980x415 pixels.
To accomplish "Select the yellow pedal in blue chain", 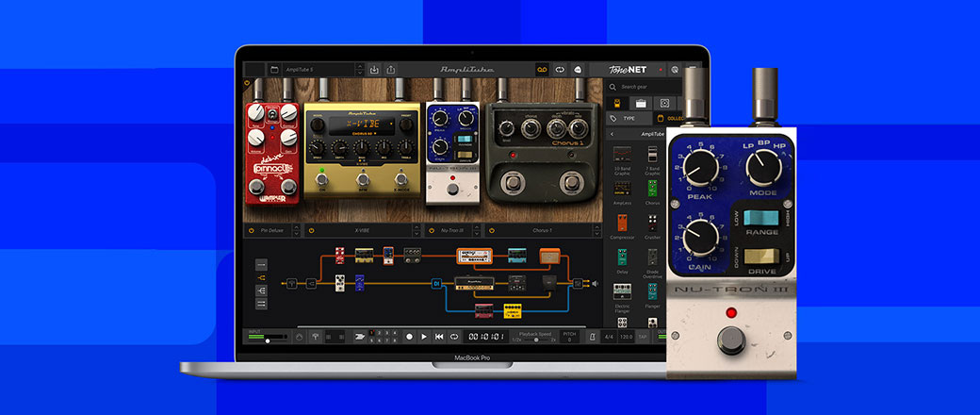I will point(513,310).
